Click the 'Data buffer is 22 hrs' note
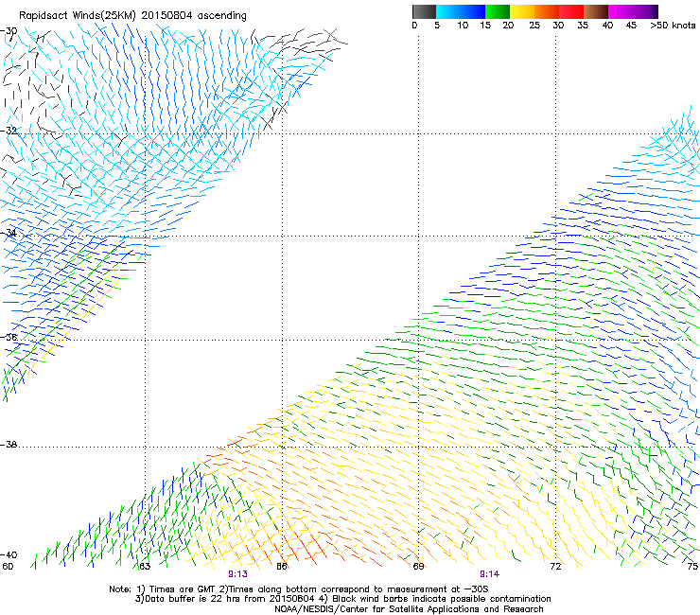Image resolution: width=700 pixels, height=615 pixels. pyautogui.click(x=342, y=599)
